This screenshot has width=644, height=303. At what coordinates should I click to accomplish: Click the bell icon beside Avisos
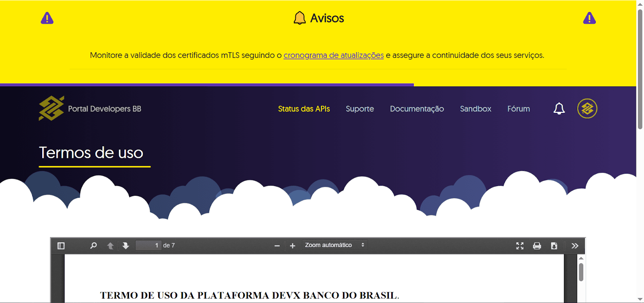coord(299,18)
